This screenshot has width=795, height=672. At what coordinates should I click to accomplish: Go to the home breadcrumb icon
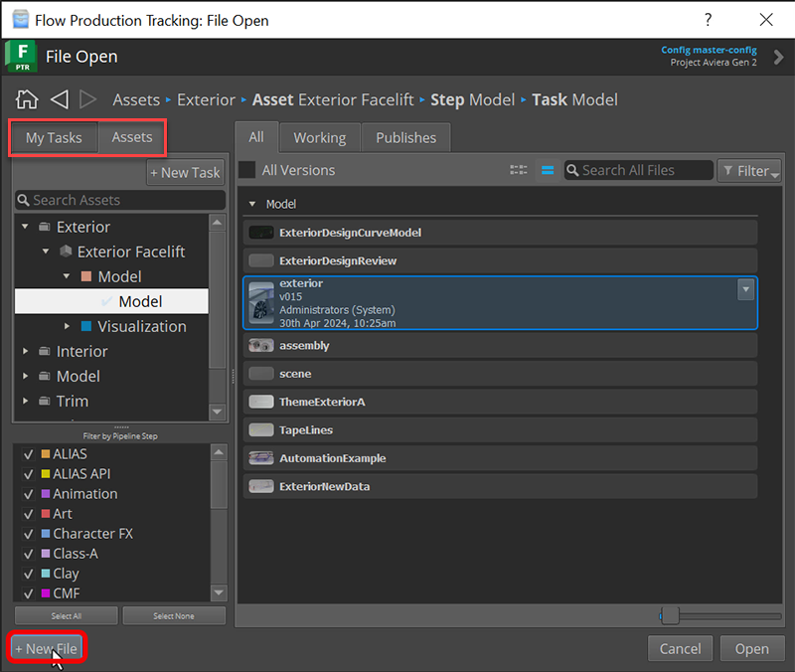tap(27, 99)
